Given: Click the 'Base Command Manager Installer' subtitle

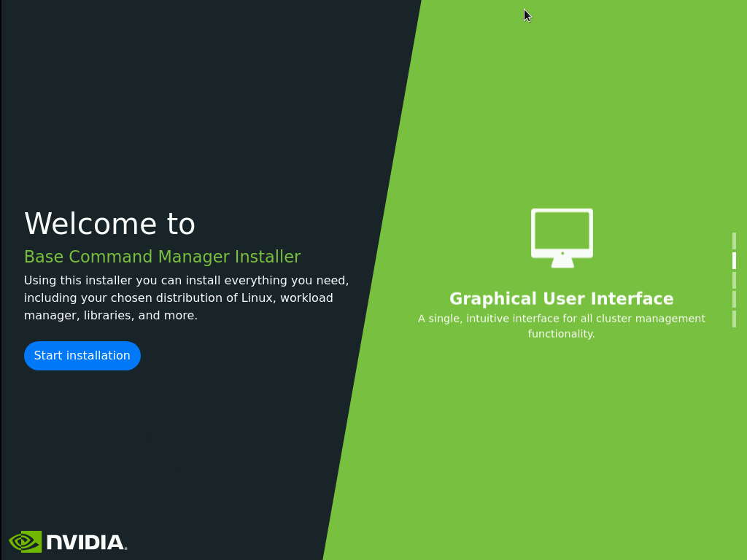Looking at the screenshot, I should click(x=162, y=257).
